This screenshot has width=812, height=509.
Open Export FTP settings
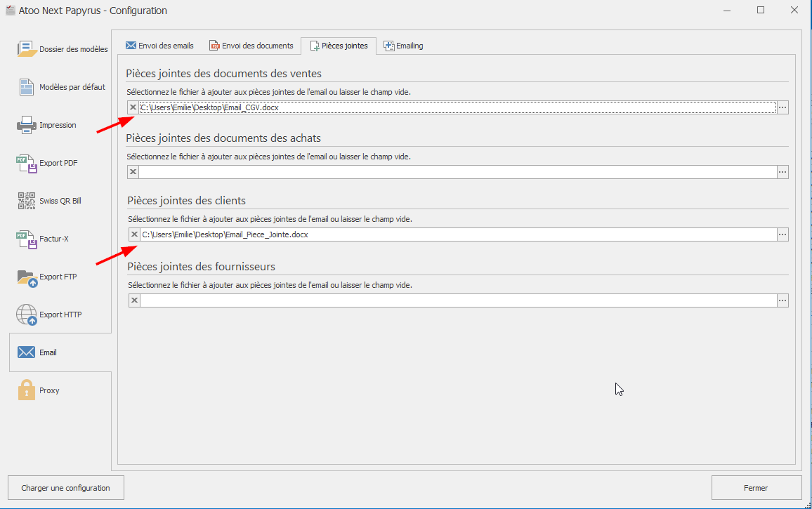point(61,277)
